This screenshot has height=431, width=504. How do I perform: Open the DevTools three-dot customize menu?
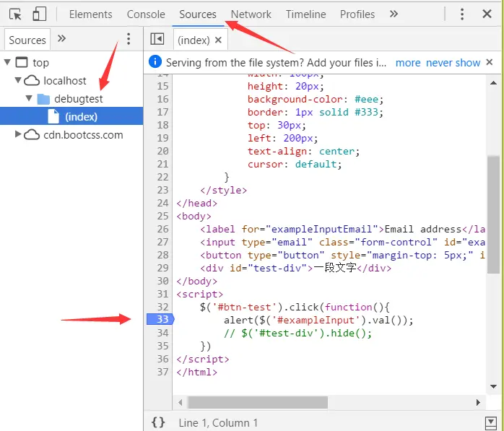click(x=462, y=14)
